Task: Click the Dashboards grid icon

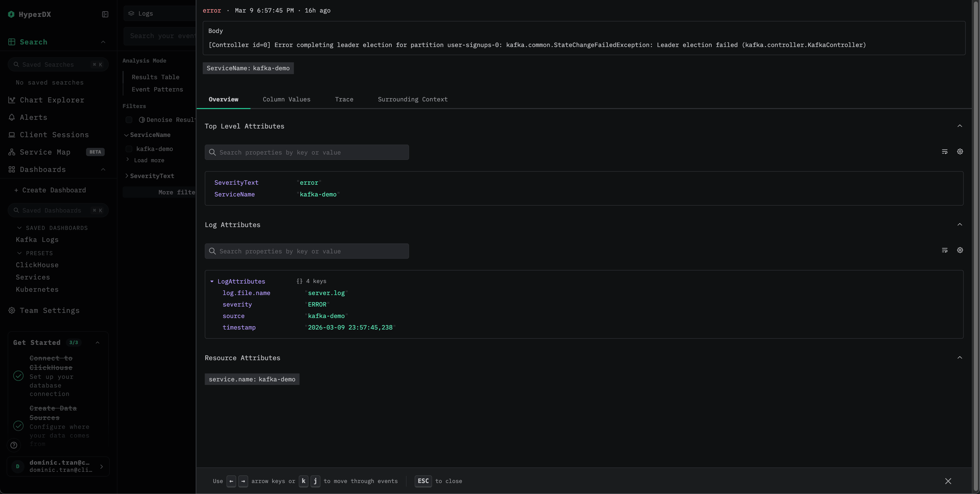Action: 12,169
